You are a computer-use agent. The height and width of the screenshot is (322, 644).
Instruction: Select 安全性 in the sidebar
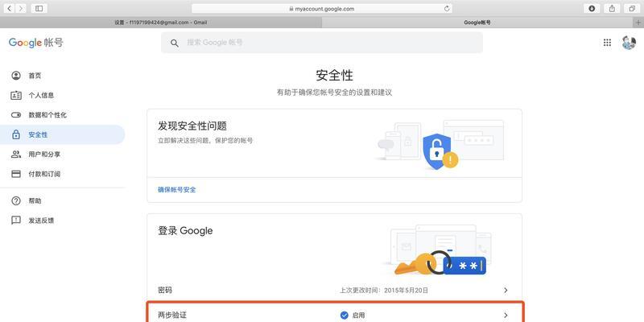63,134
